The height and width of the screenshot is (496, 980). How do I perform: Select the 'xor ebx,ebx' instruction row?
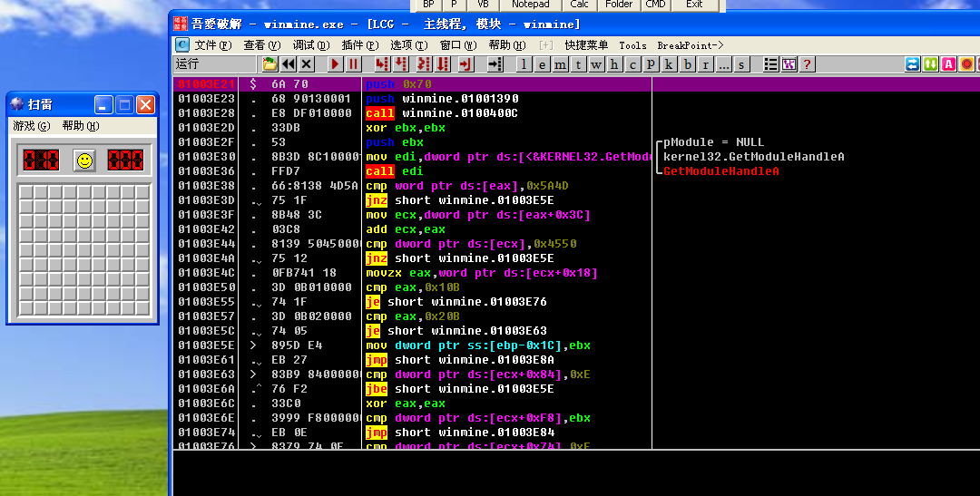413,128
